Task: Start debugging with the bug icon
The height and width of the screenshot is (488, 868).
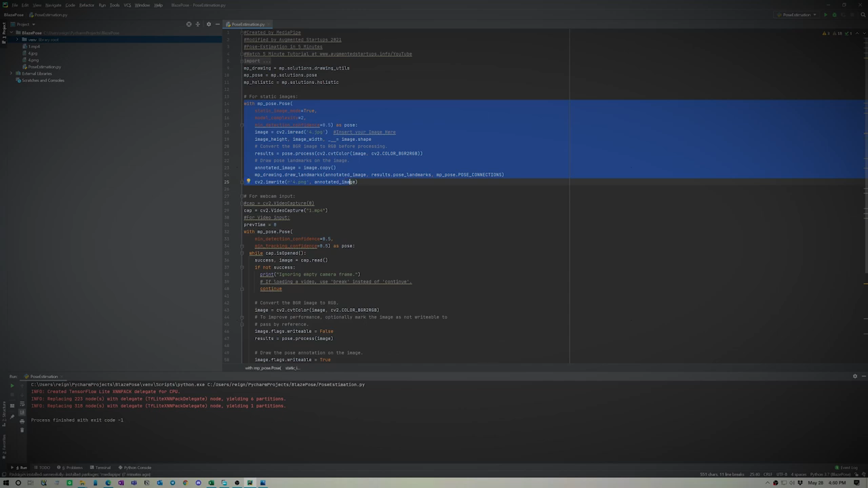Action: coord(834,14)
